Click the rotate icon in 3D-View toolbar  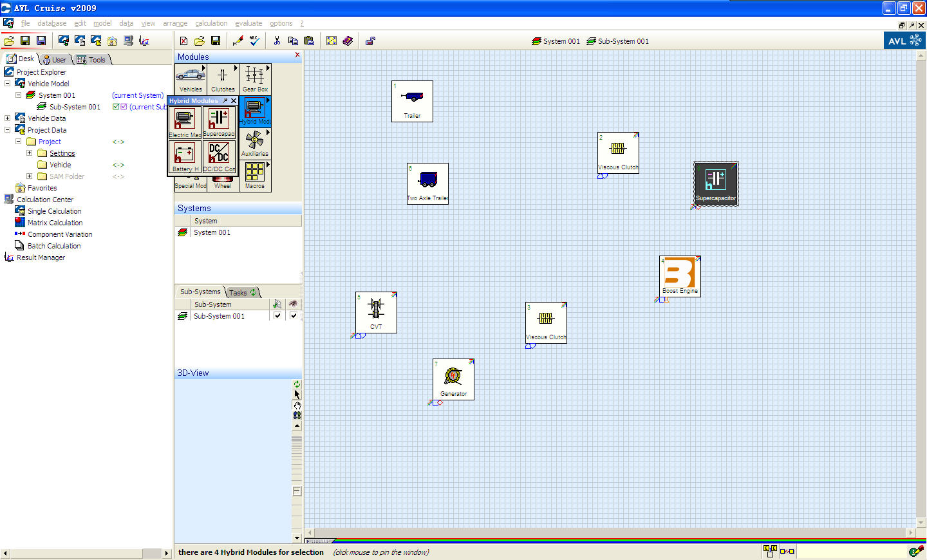pyautogui.click(x=297, y=384)
